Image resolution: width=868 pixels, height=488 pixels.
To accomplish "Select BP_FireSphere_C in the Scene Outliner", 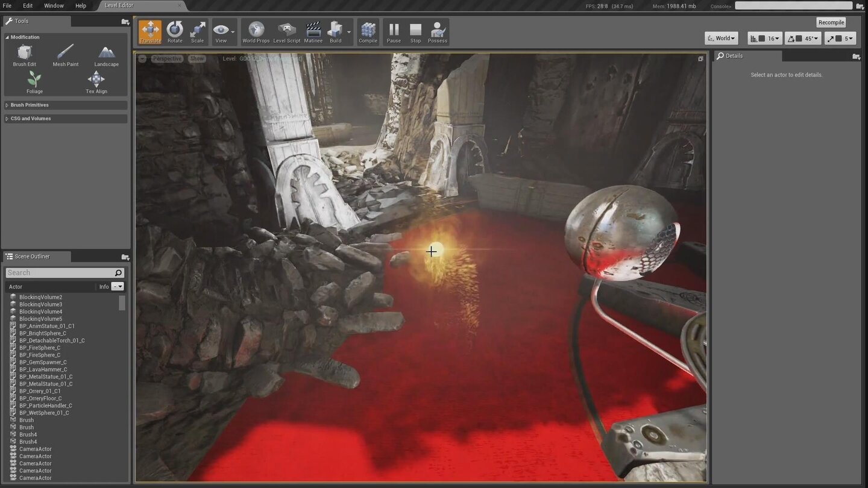I will pos(40,348).
